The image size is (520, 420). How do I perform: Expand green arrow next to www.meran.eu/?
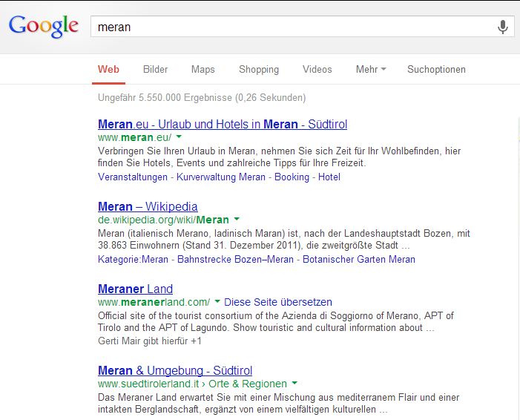(179, 137)
